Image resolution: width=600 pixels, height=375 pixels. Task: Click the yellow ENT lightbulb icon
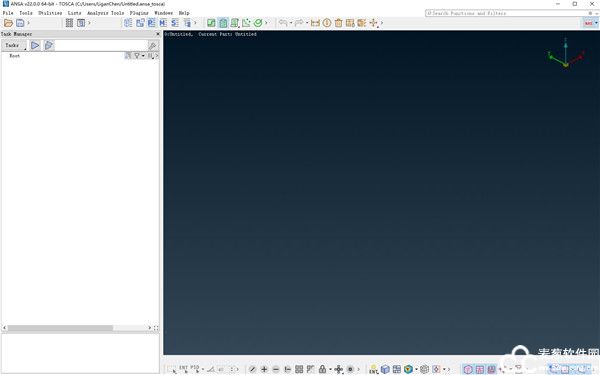(373, 369)
